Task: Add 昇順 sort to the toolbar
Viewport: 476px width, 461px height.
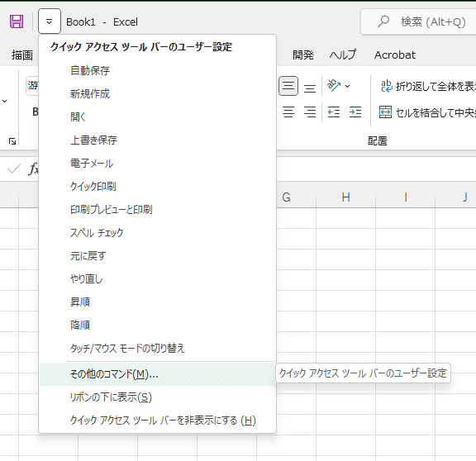Action: pos(158,302)
